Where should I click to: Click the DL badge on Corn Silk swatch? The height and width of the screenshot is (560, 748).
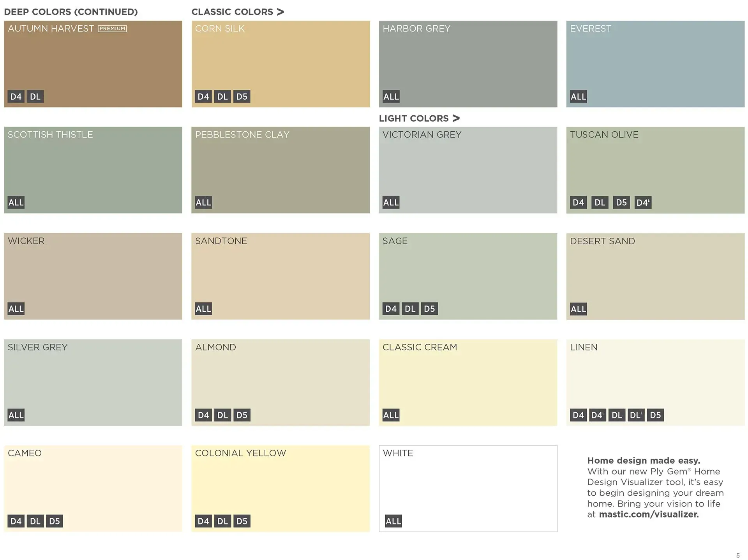222,96
